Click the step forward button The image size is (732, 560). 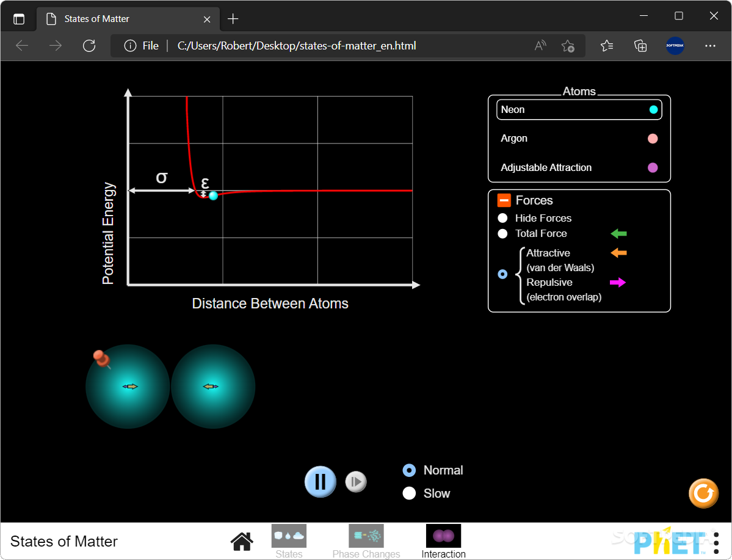[356, 482]
